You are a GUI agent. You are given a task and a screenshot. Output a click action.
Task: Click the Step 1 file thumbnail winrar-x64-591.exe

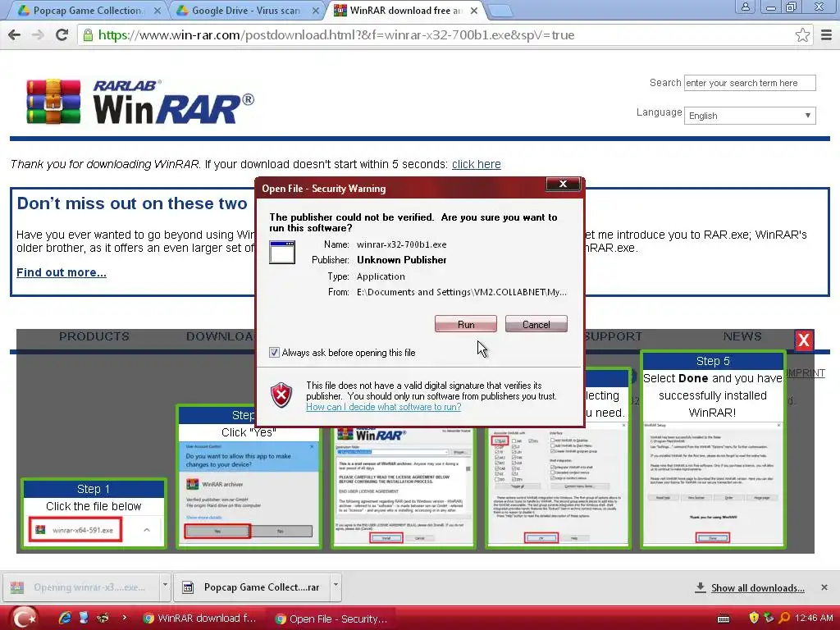pos(75,530)
